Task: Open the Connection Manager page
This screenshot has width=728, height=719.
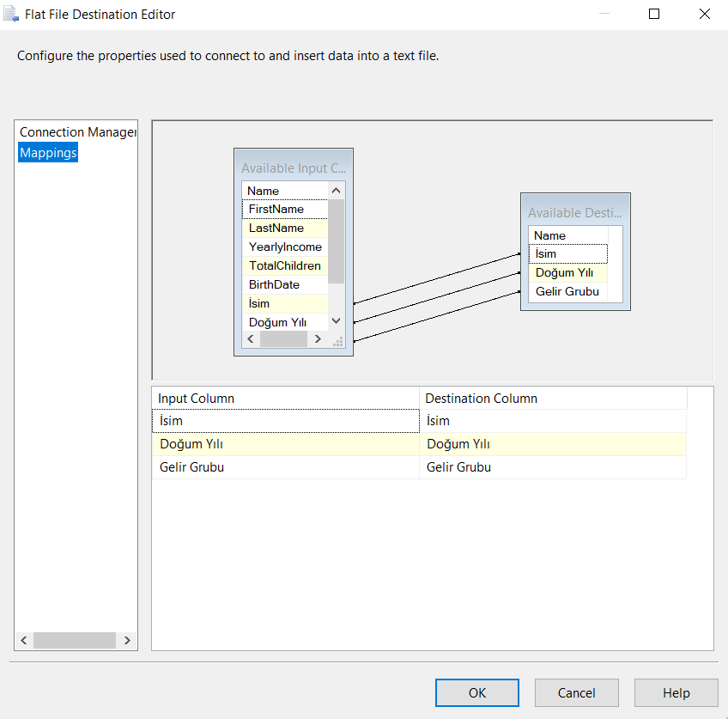Action: point(77,132)
